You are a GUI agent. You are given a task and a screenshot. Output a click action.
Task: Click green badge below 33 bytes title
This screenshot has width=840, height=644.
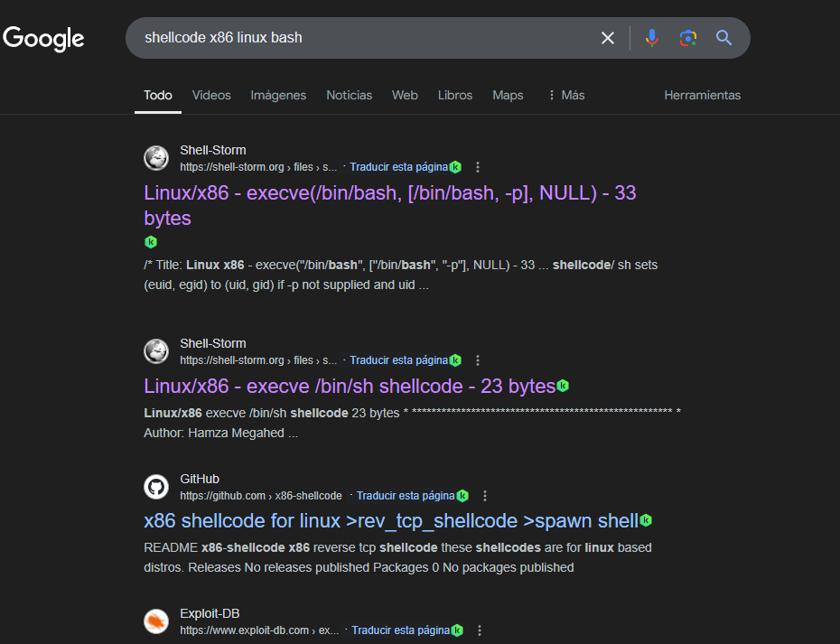(151, 242)
